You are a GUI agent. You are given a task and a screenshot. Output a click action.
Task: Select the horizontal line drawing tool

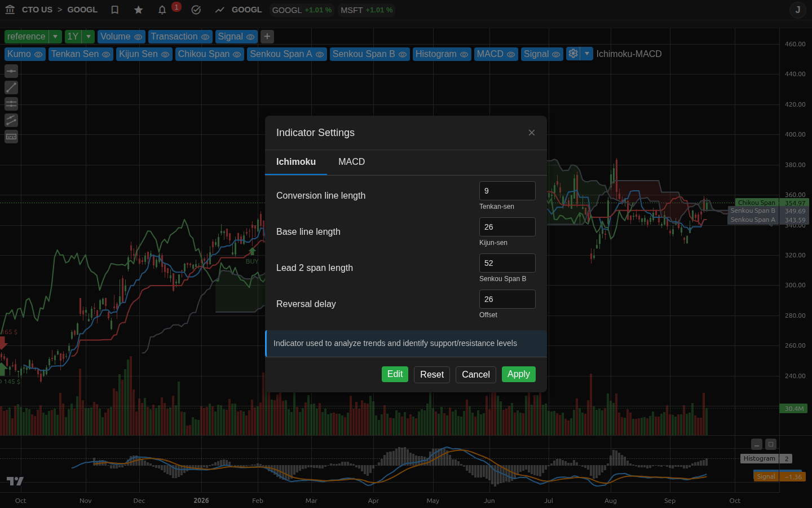[11, 71]
